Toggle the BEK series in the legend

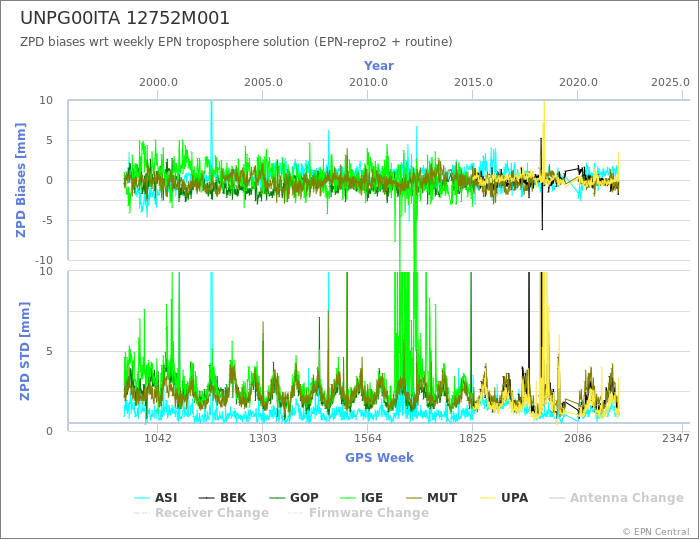coord(222,498)
